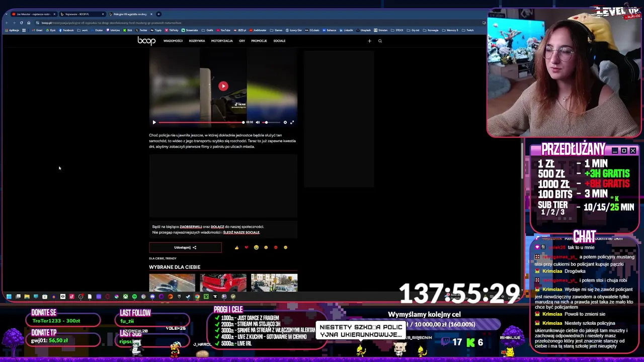Open Windows Start menu
Screen dimensions: 644x362
pos(9,297)
